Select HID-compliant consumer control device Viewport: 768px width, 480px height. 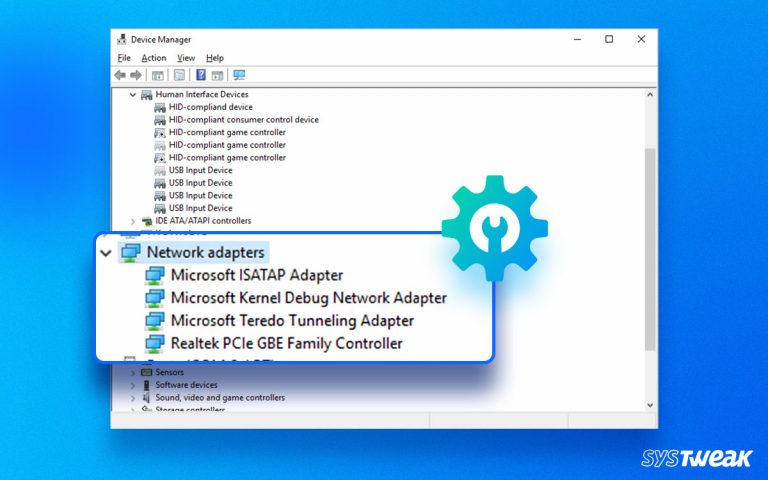pyautogui.click(x=243, y=120)
